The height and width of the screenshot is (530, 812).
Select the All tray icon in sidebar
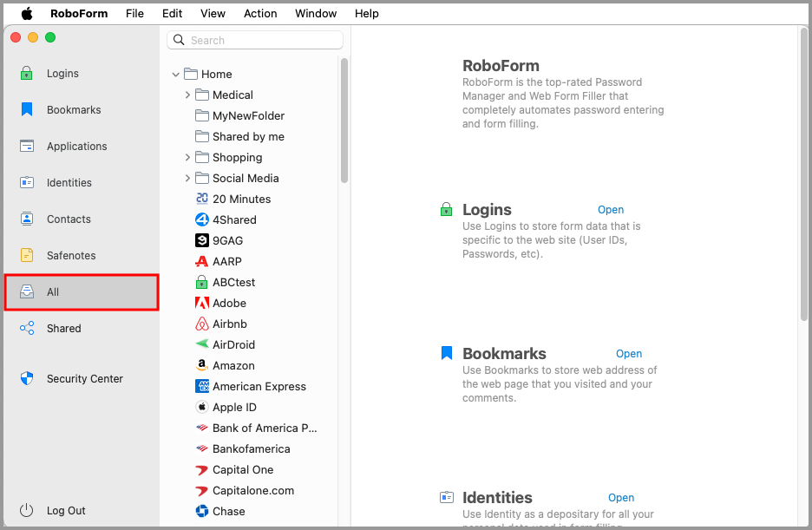point(26,292)
